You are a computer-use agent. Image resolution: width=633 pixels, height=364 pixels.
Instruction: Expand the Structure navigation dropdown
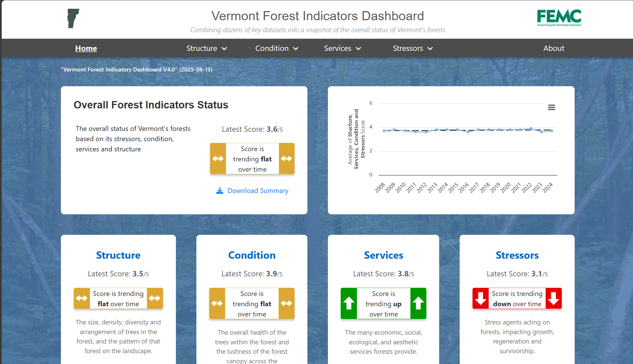click(x=207, y=48)
